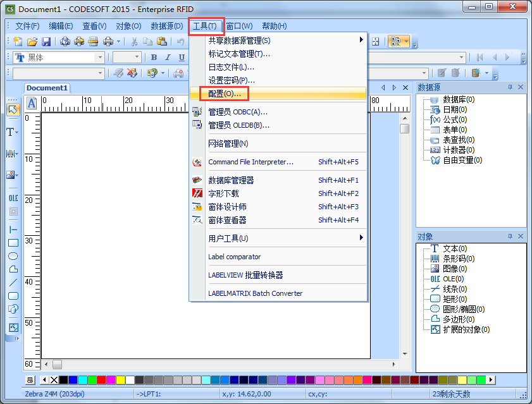Click 设置密码(P)... menu entry

pos(278,80)
